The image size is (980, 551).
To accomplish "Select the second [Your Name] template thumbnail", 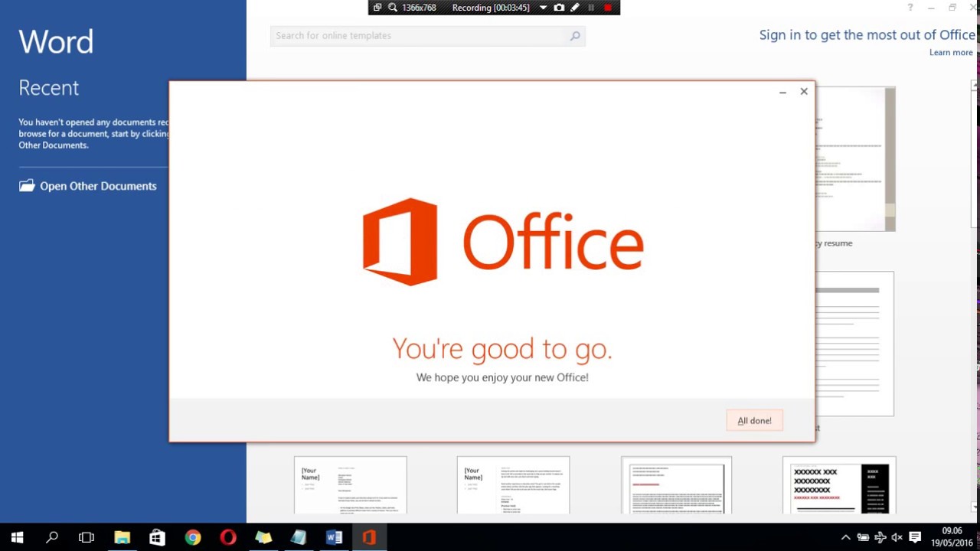I will (x=513, y=485).
